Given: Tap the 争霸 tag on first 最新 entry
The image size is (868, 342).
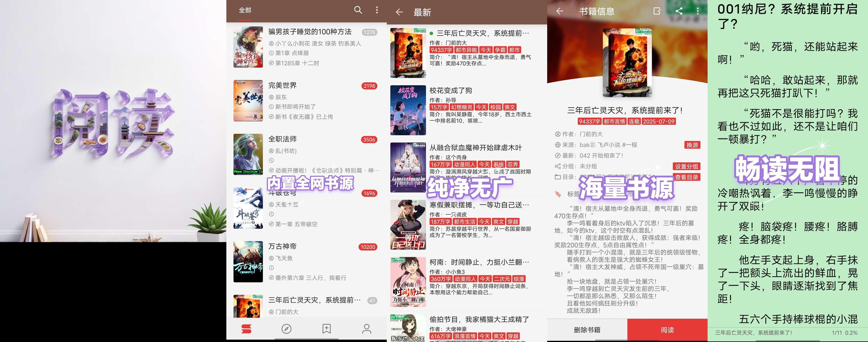Looking at the screenshot, I should [x=500, y=50].
